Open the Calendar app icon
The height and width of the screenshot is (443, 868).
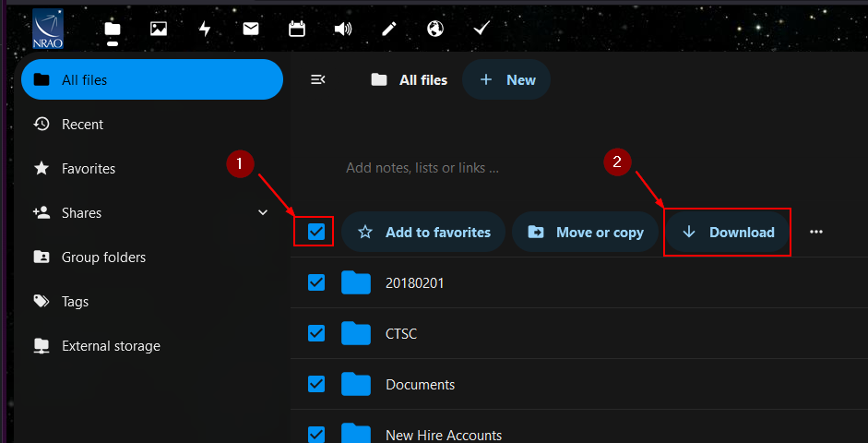pos(297,29)
